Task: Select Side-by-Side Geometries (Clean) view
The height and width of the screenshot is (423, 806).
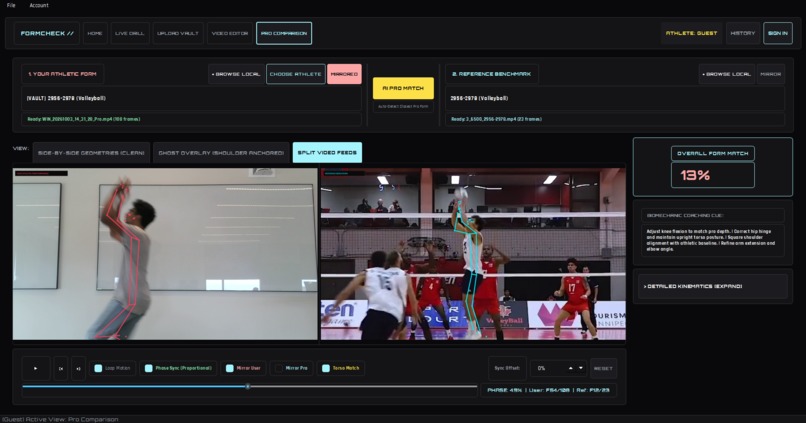Action: point(91,153)
